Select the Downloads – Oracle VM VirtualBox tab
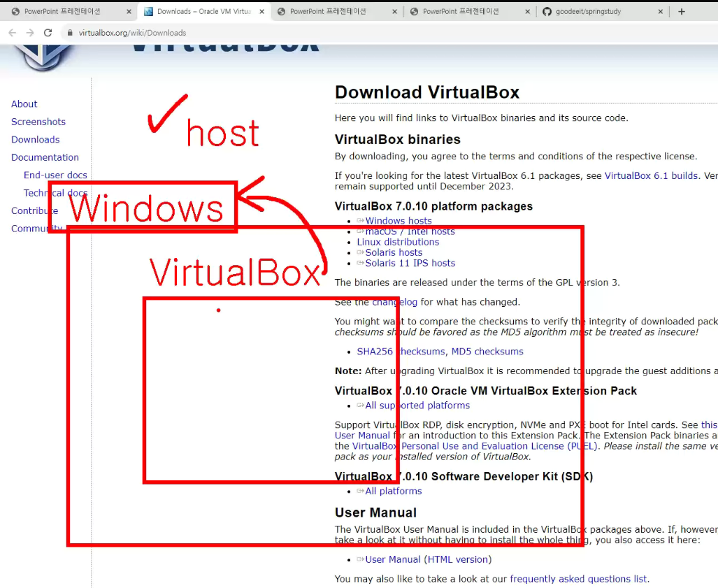Viewport: 718px width, 588px height. [203, 11]
